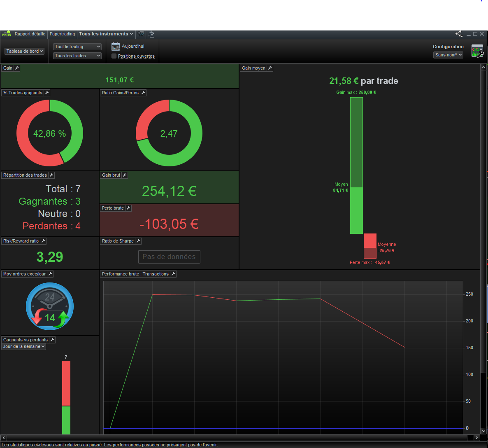Open Gagnants vs perdants wrench settings
This screenshot has height=448, width=488.
52,340
